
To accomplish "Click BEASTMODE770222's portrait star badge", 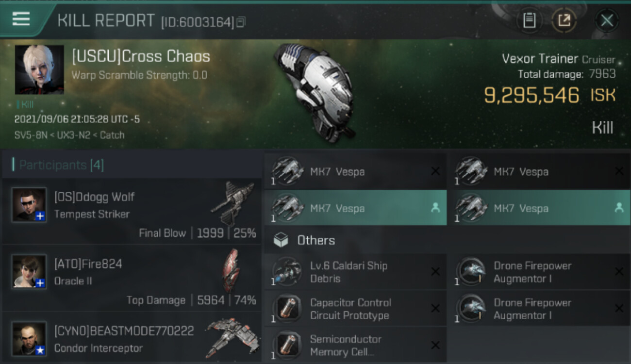I will tap(40, 350).
